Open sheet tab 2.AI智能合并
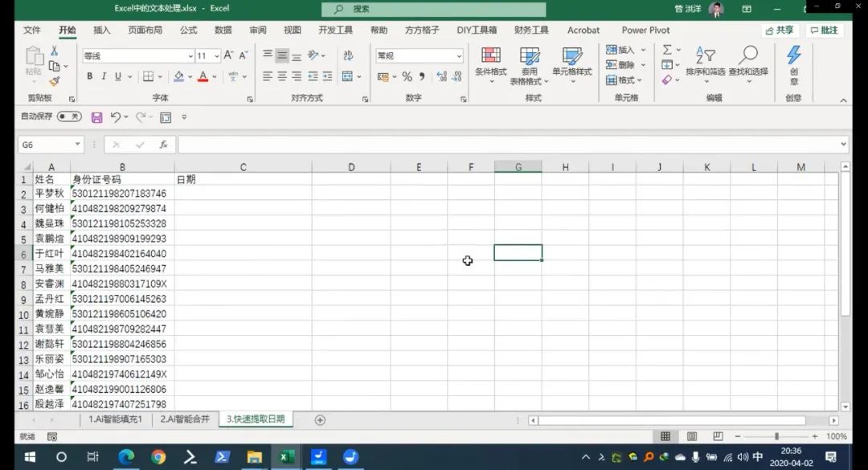 [x=185, y=419]
